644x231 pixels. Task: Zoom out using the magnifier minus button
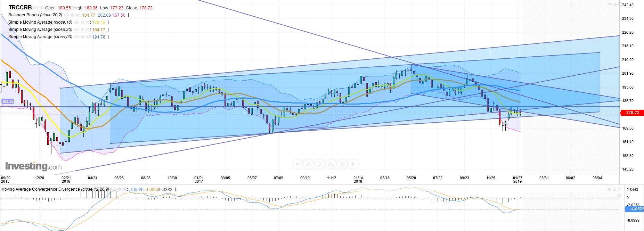320,164
